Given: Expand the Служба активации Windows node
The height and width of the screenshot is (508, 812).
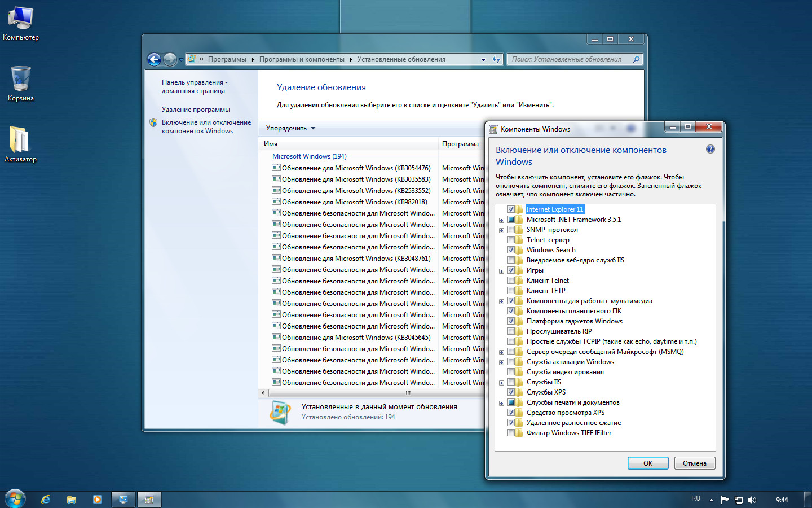Looking at the screenshot, I should (x=501, y=362).
